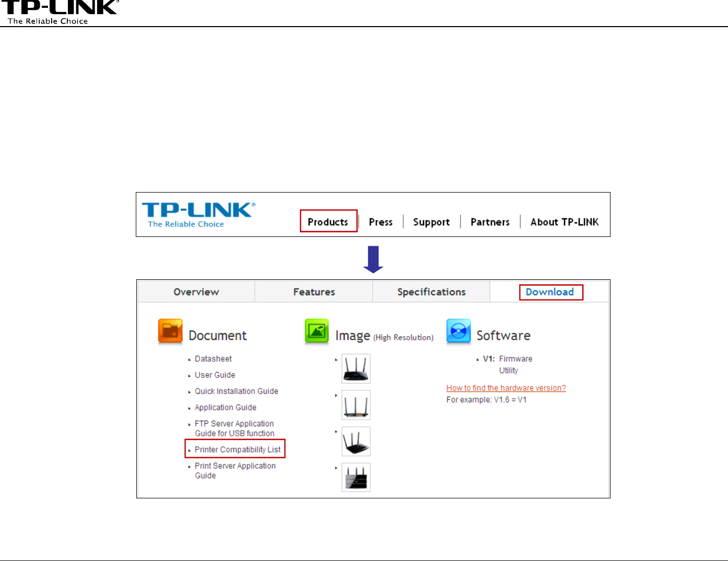Open the Printer Compatibility List link
Image resolution: width=728 pixels, height=561 pixels.
pos(238,449)
